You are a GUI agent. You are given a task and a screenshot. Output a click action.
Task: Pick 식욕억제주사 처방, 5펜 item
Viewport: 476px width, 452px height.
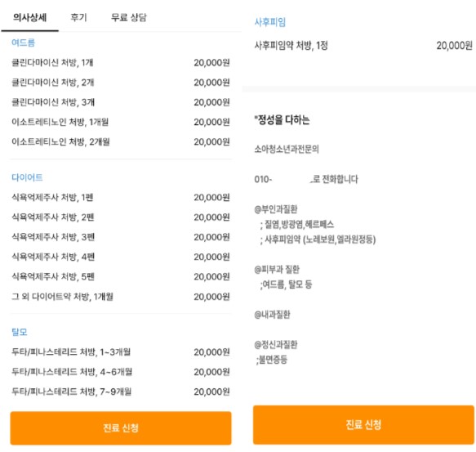pyautogui.click(x=121, y=276)
